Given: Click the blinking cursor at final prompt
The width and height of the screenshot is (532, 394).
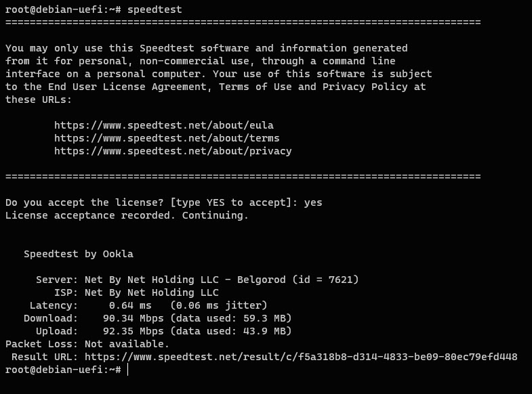Looking at the screenshot, I should tap(127, 370).
